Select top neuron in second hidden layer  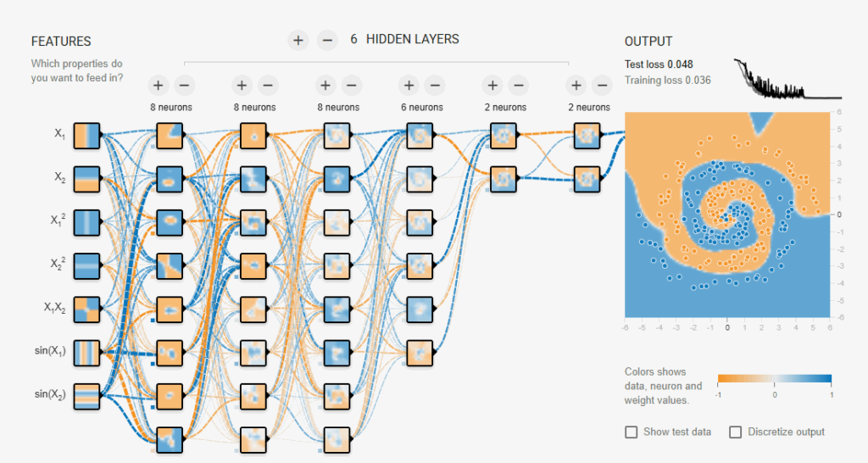click(x=253, y=137)
